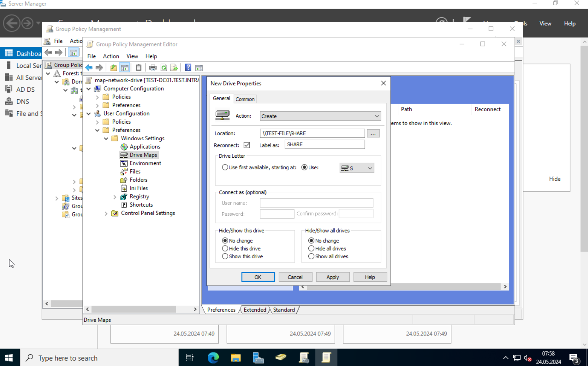
Task: Click the Help button in the dialog
Action: (370, 277)
